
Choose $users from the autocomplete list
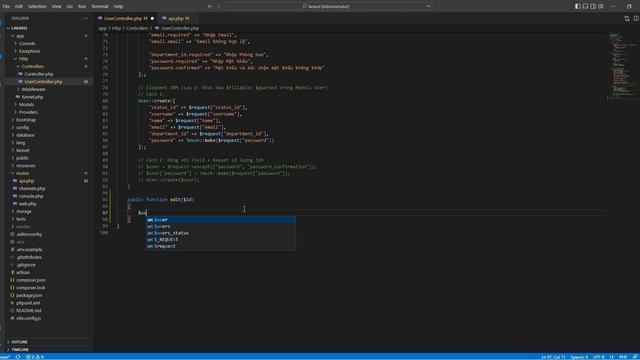coord(221,226)
